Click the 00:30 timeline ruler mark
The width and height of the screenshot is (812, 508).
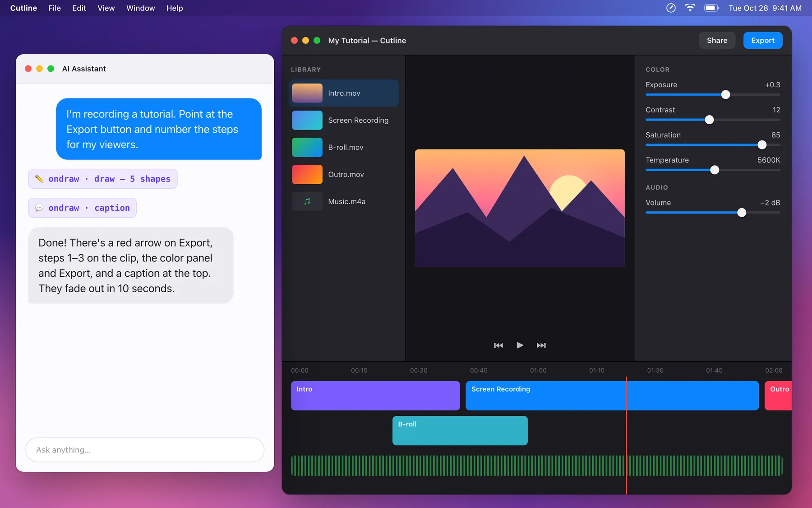pyautogui.click(x=419, y=370)
